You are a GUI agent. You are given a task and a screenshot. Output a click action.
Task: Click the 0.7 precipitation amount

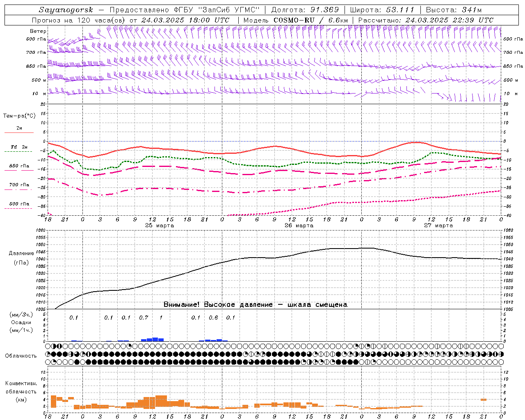pos(144,317)
